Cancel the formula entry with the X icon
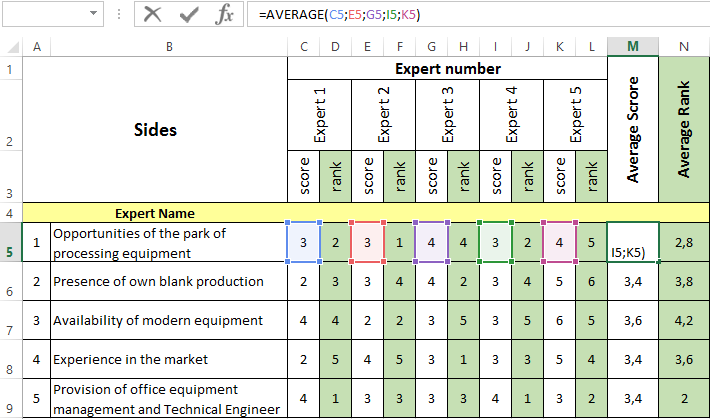 152,14
